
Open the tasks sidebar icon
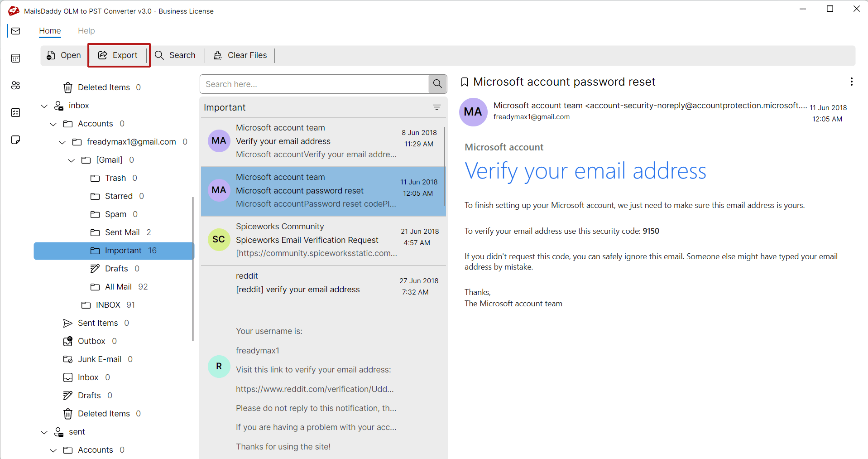16,112
